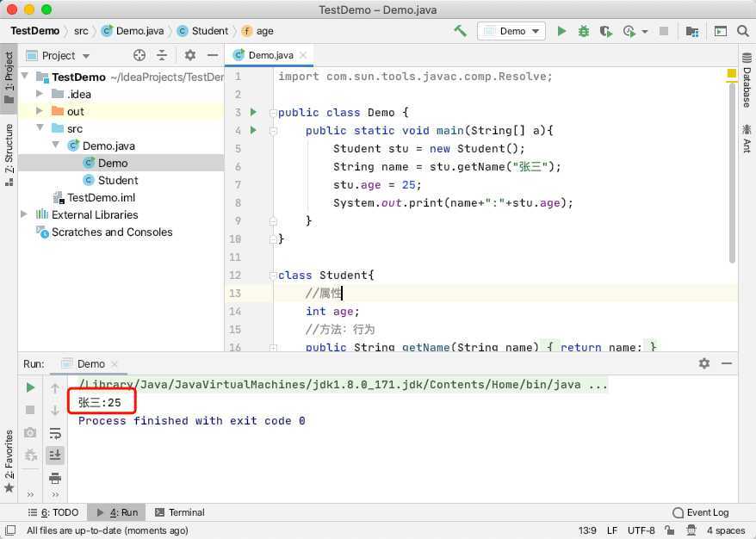Toggle the Project tool window stripe
The height and width of the screenshot is (539, 756).
[x=9, y=77]
